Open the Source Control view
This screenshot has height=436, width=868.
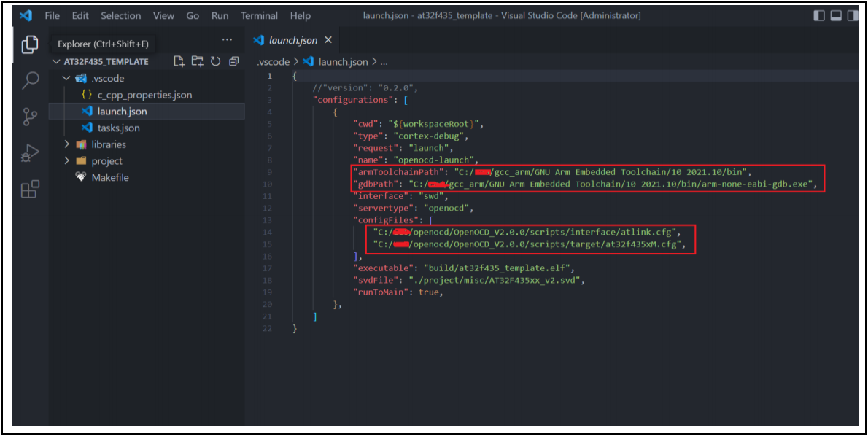pyautogui.click(x=30, y=117)
